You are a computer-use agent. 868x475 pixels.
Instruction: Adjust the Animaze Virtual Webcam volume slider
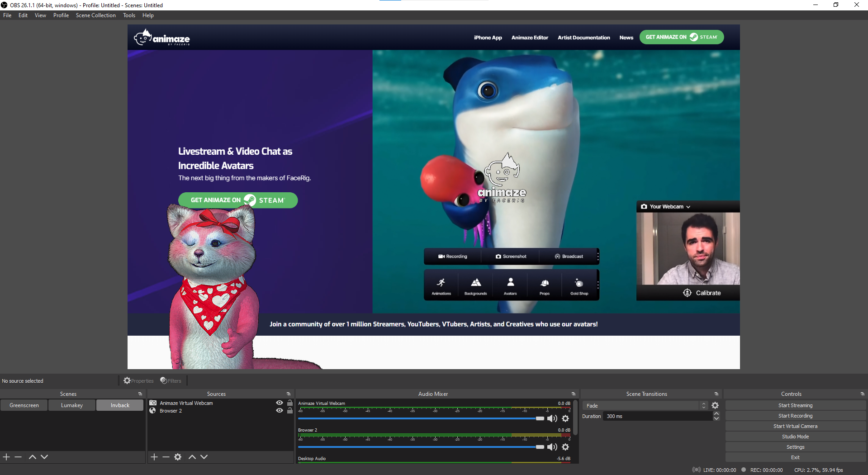[421, 418]
